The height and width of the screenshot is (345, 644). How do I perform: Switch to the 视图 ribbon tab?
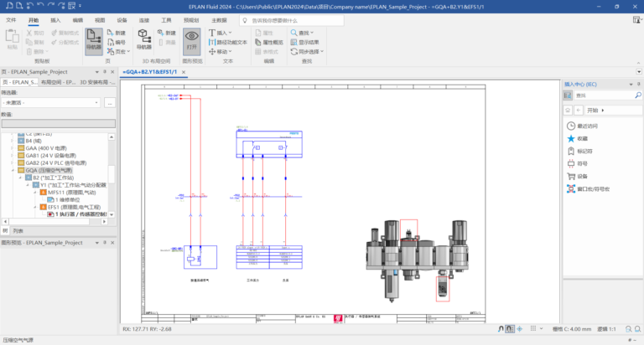pyautogui.click(x=100, y=20)
